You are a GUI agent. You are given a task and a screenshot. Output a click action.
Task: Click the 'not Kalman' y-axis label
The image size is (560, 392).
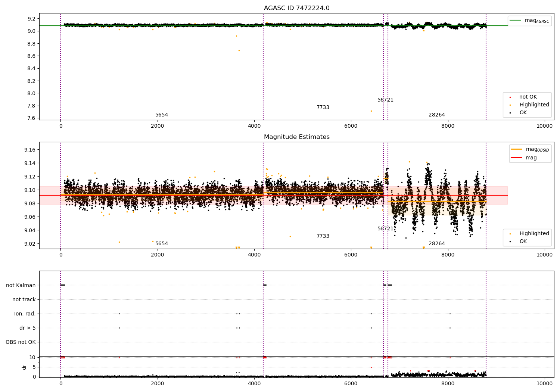21,285
